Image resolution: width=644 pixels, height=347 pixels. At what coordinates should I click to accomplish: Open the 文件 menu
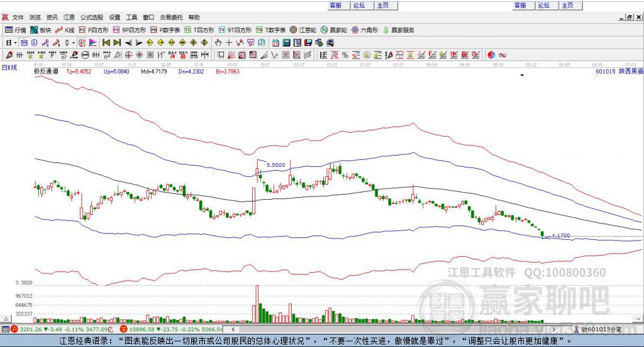18,17
